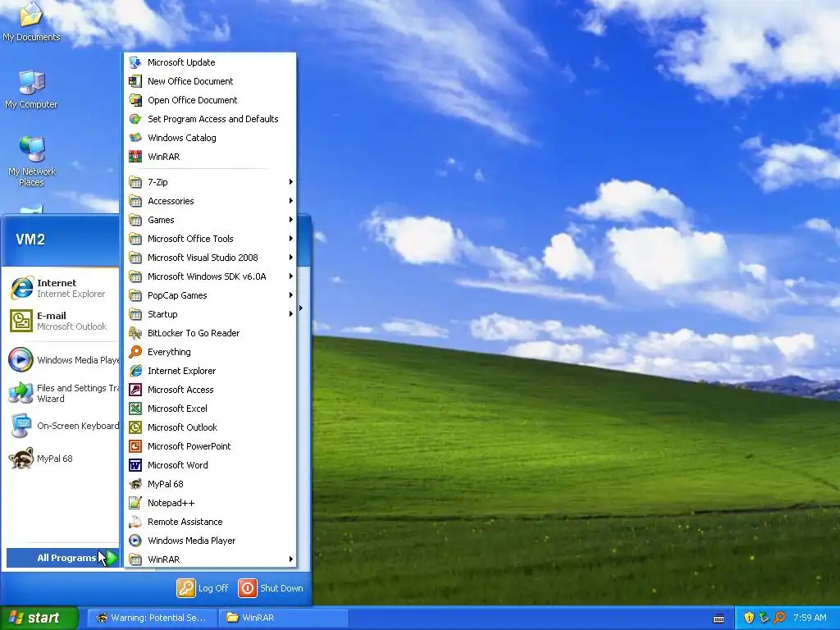This screenshot has height=630, width=840.
Task: Click the BitLocker To Go Reader icon
Action: (135, 333)
